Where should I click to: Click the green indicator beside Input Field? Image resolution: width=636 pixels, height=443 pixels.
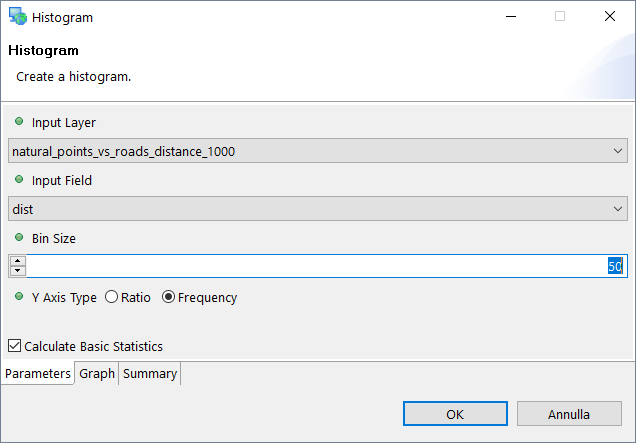click(x=19, y=180)
